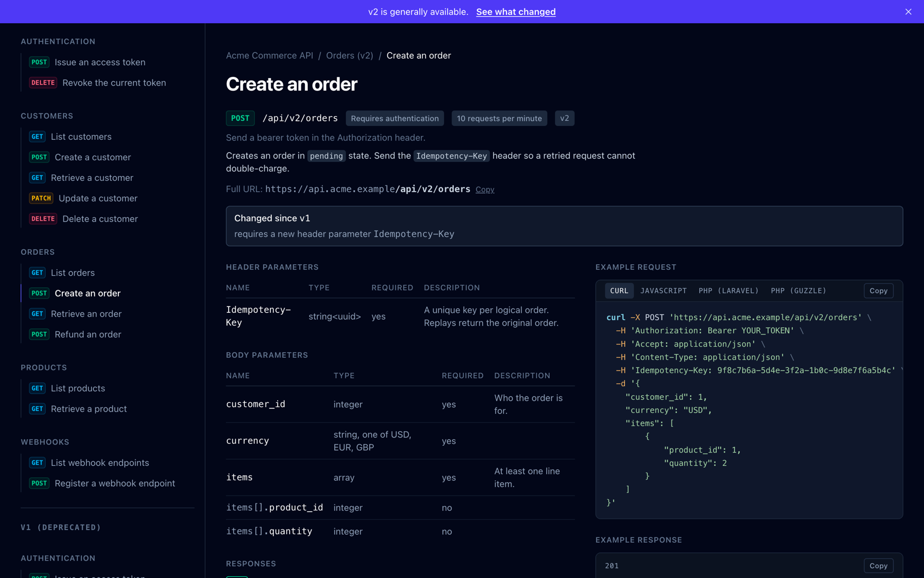This screenshot has height=578, width=924.
Task: Click 'string, one of USD, EUR, GBP' cell
Action: pyautogui.click(x=372, y=441)
